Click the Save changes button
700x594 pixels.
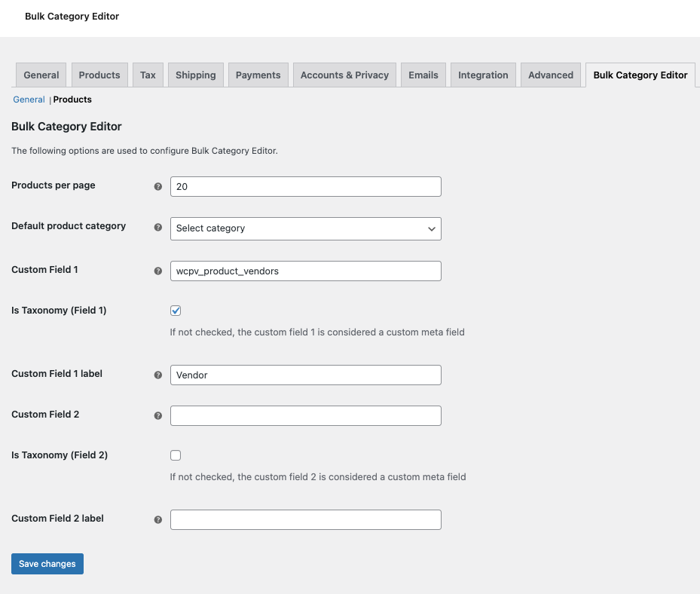47,563
